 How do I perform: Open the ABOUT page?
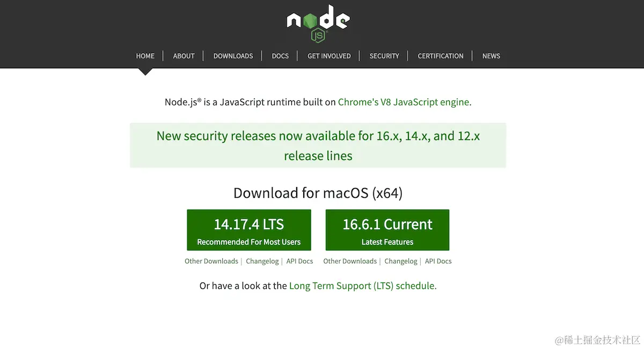tap(184, 56)
